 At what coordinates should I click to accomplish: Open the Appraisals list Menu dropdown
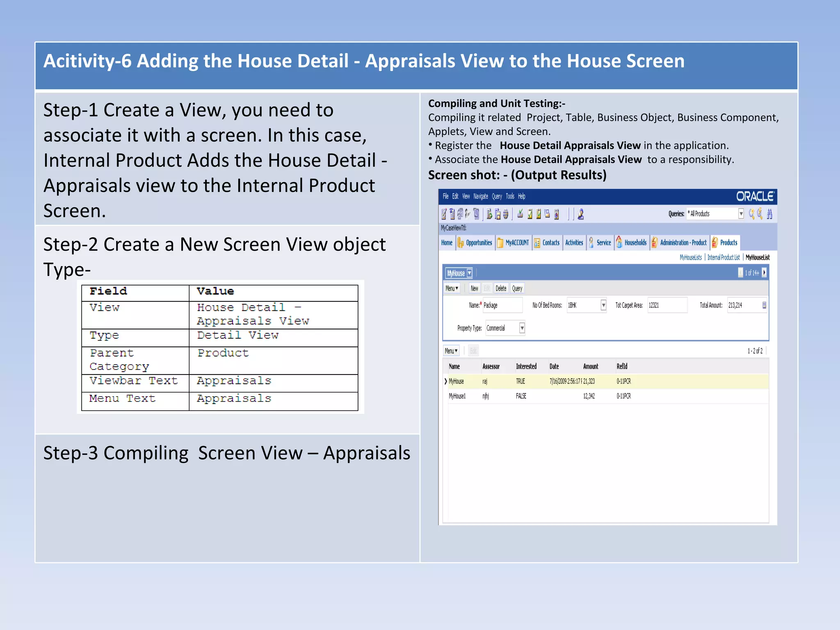451,351
